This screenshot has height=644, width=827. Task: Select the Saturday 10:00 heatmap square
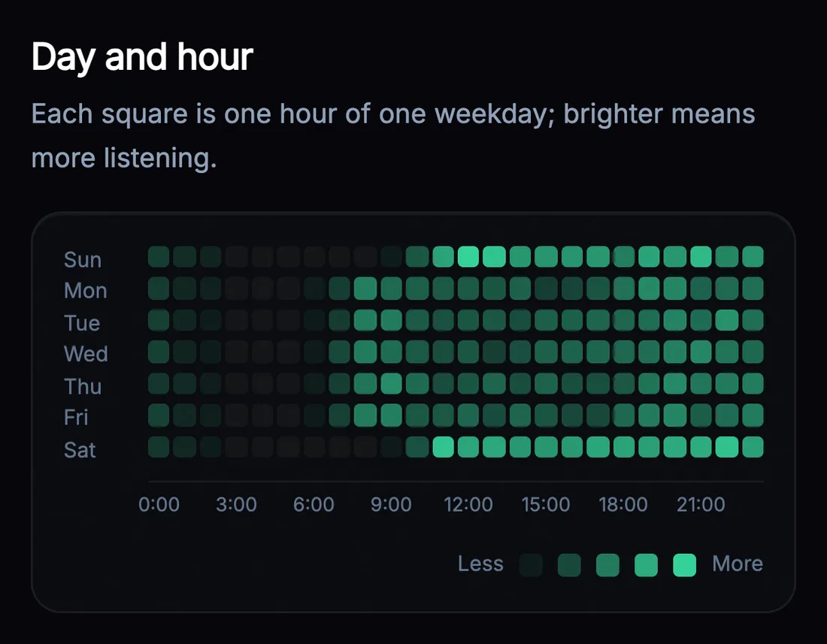click(417, 447)
